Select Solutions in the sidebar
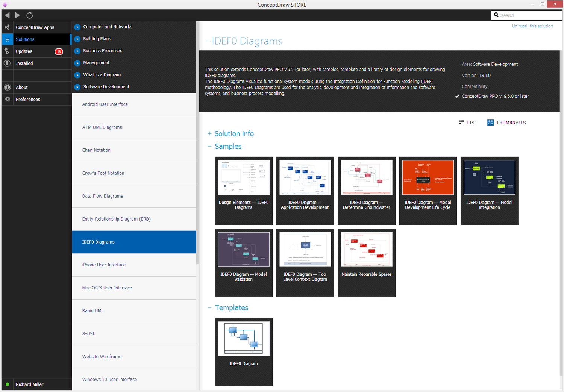The image size is (564, 392). (25, 39)
